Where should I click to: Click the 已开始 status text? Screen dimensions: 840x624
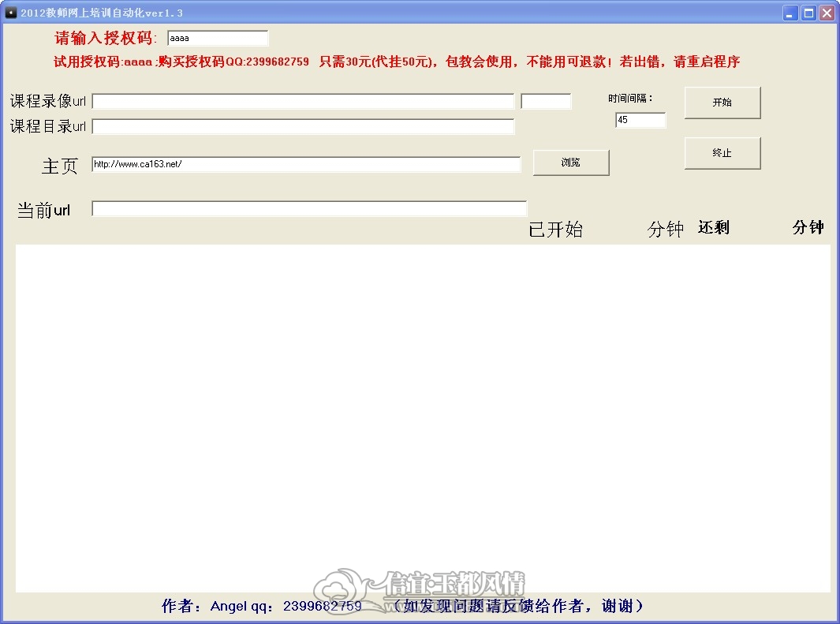pyautogui.click(x=555, y=230)
